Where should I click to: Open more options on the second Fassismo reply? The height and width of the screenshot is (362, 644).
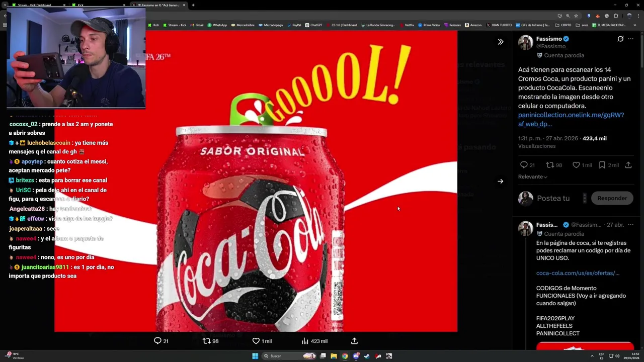(x=630, y=225)
